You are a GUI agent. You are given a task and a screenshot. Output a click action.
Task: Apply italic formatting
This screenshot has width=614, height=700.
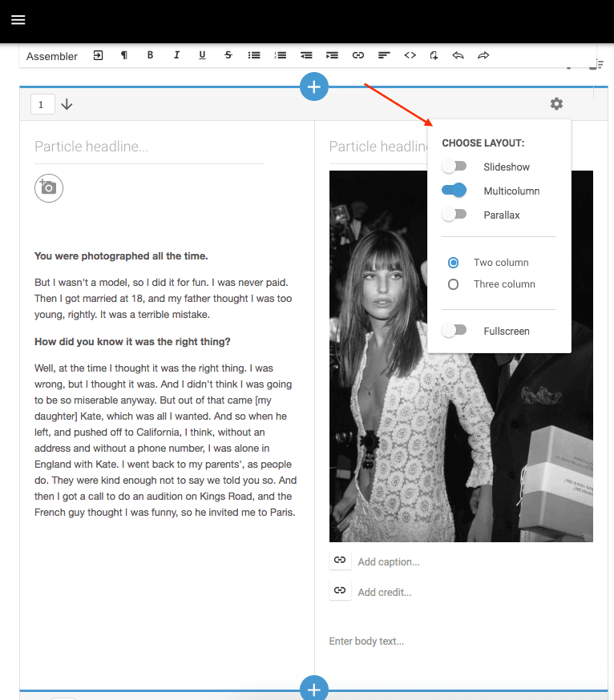[176, 55]
